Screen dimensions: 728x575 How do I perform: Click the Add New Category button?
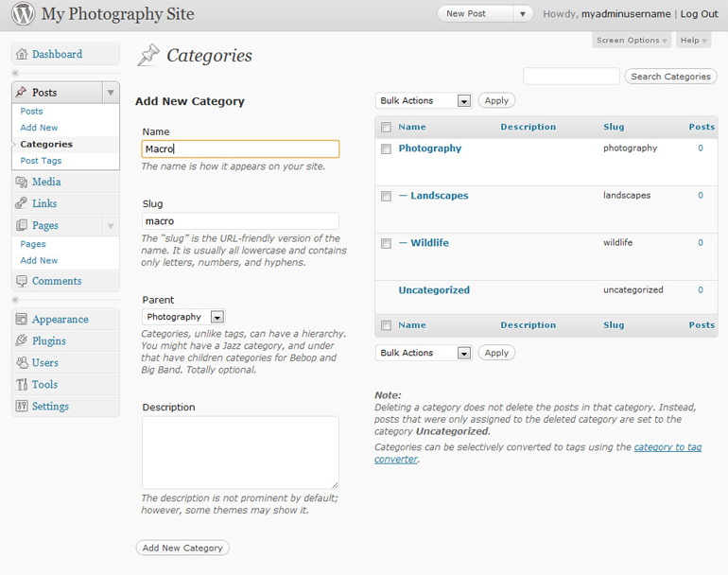coord(182,548)
